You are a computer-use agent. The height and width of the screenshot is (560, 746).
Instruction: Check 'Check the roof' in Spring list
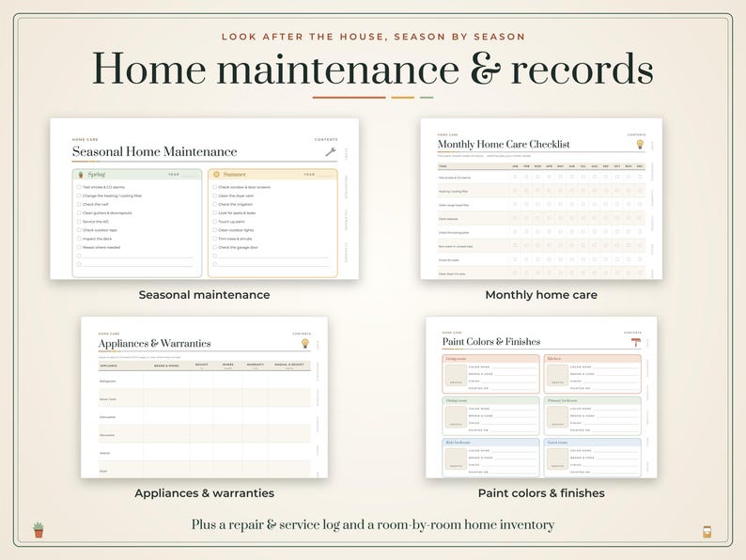(x=79, y=205)
